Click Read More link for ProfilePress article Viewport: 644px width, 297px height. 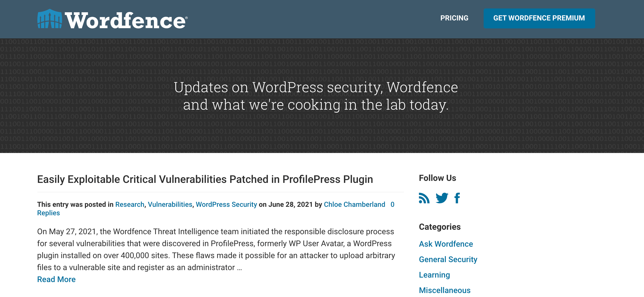57,279
